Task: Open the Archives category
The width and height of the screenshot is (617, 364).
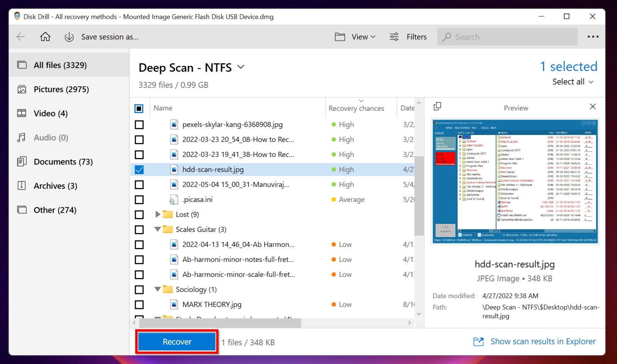Action: (51, 186)
